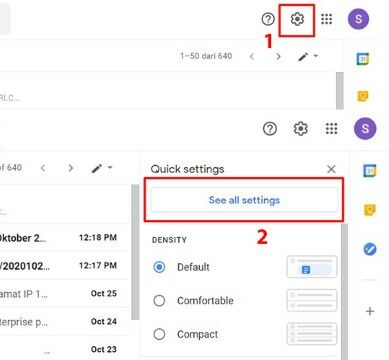Open Google Keep in lower side panel
The height and width of the screenshot is (360, 389).
click(x=370, y=210)
